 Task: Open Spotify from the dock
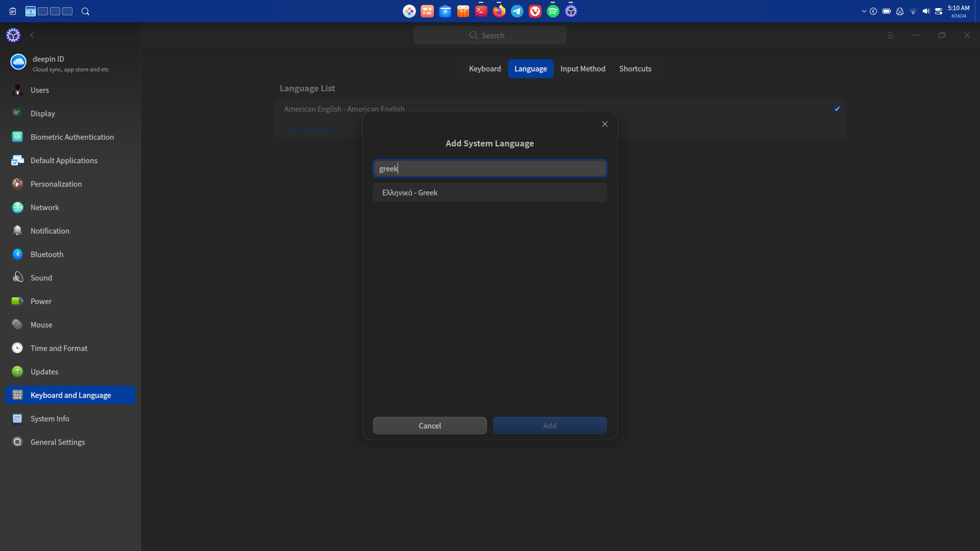(x=553, y=11)
